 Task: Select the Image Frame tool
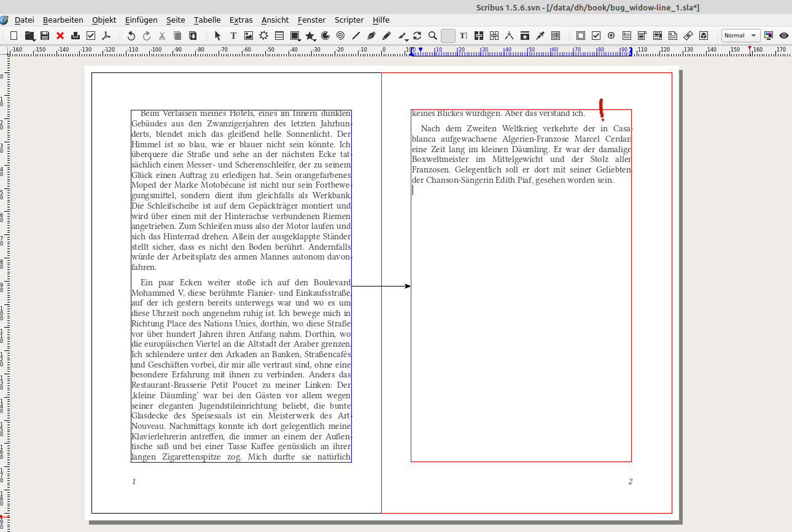(x=249, y=36)
